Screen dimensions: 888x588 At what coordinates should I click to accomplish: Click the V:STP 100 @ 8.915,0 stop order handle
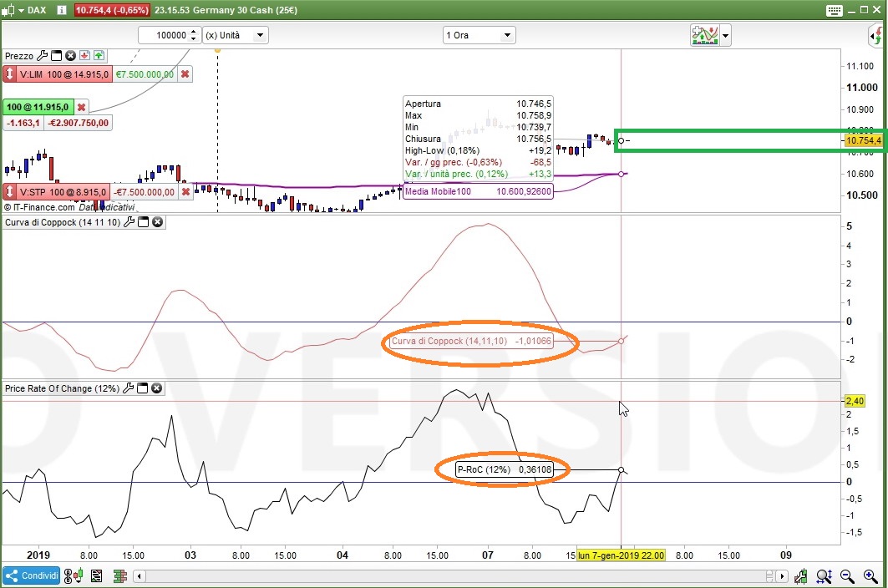pyautogui.click(x=10, y=192)
